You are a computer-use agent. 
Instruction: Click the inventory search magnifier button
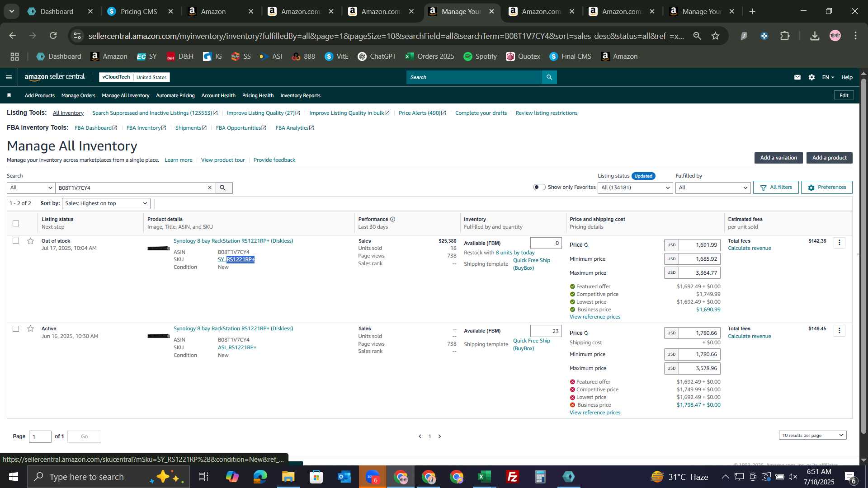click(x=224, y=188)
